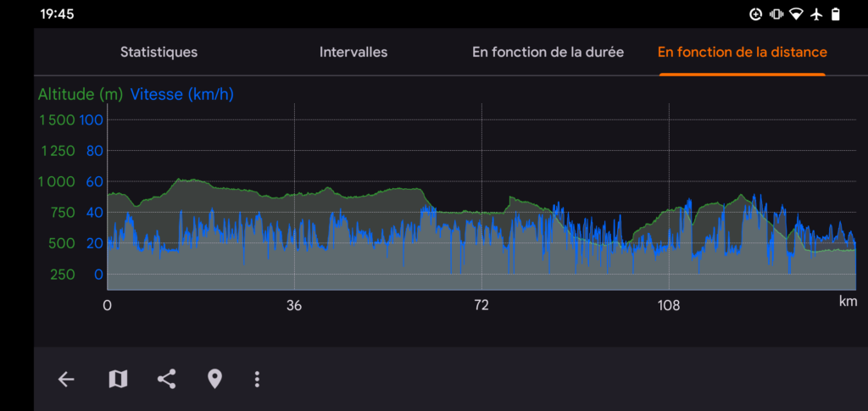868x411 pixels.
Task: Tap the Wi-Fi status icon
Action: click(x=796, y=14)
